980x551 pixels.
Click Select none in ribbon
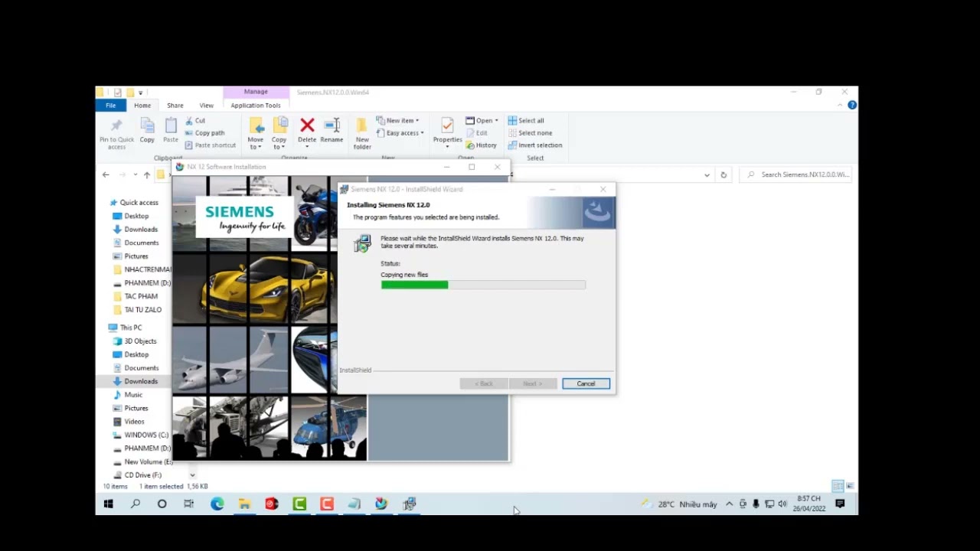[x=530, y=133]
